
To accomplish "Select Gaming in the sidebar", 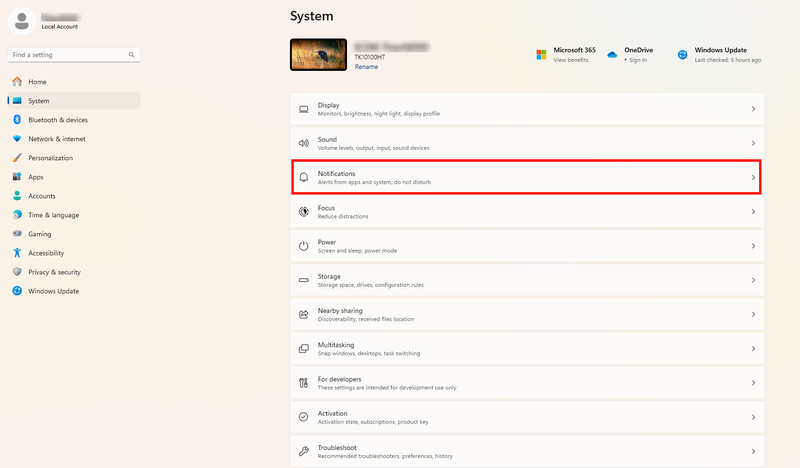I will (74, 234).
